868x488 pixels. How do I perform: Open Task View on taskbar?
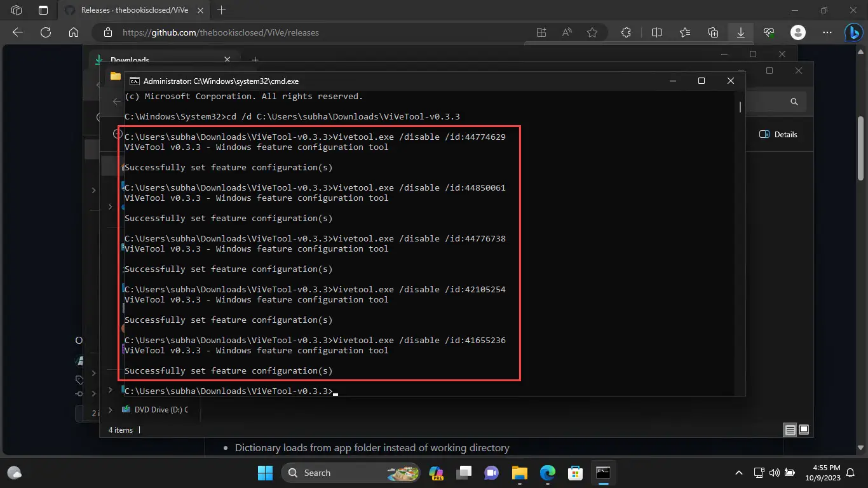click(464, 473)
